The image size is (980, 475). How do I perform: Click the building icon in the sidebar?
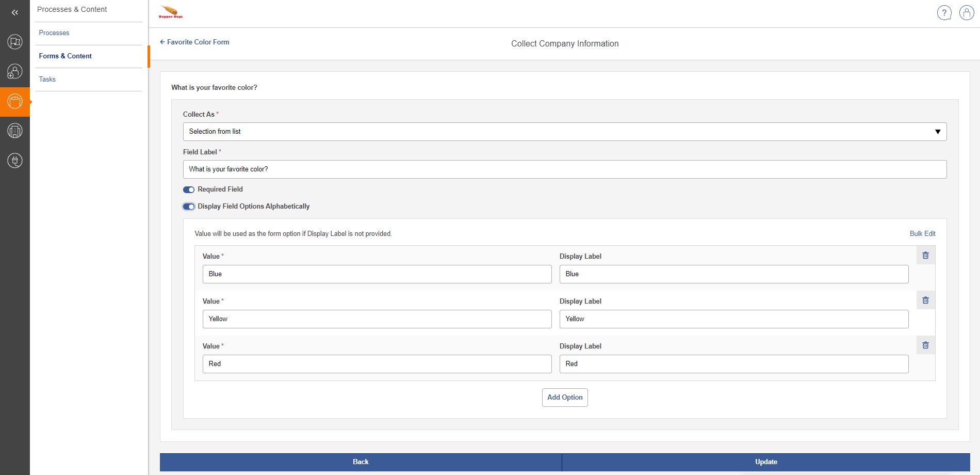(x=15, y=131)
